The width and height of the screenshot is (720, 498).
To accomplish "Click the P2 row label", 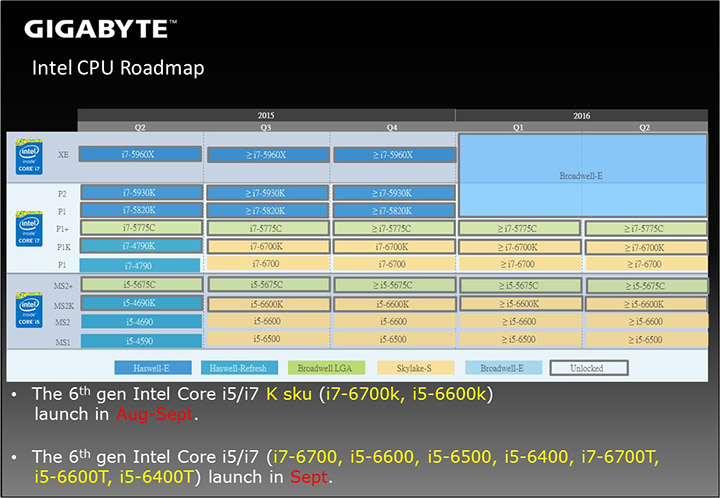I will [x=62, y=194].
